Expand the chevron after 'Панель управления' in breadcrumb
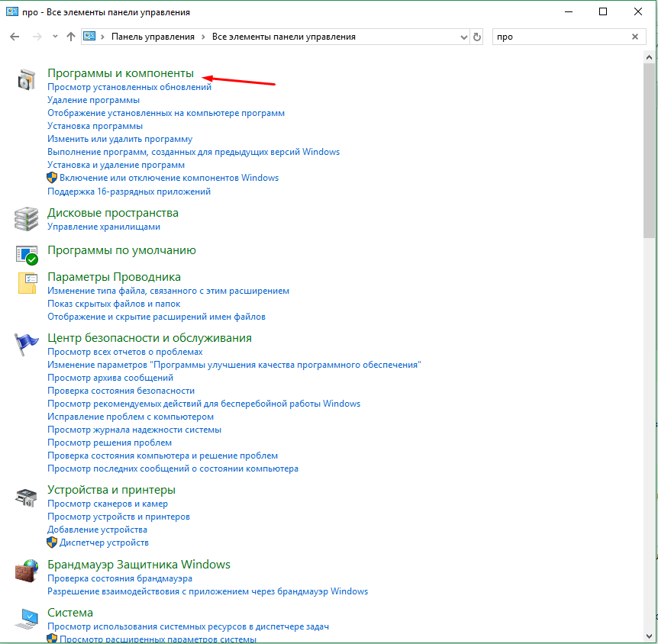 pos(203,37)
